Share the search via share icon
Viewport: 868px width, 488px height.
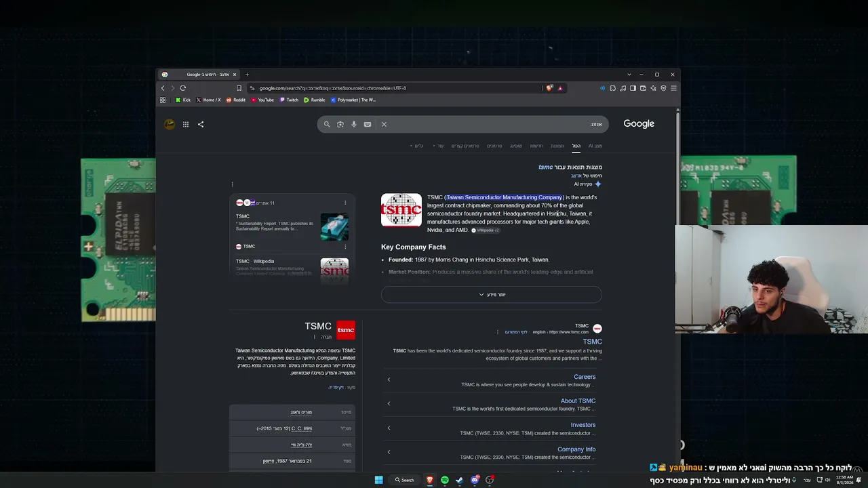[x=201, y=124]
